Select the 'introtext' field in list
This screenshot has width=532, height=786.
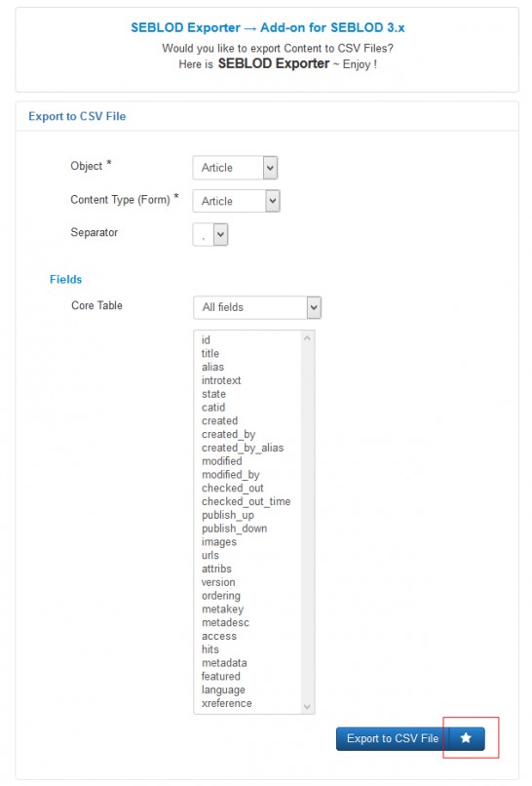[221, 380]
